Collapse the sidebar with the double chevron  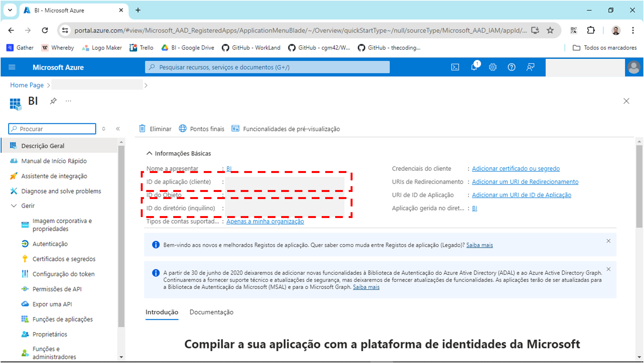pos(118,129)
